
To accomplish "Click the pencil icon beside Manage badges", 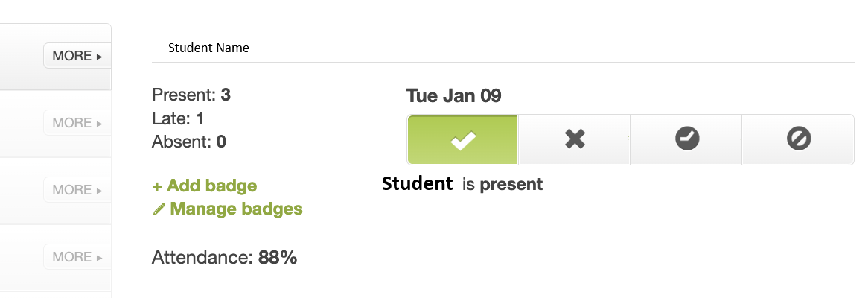I will click(159, 209).
